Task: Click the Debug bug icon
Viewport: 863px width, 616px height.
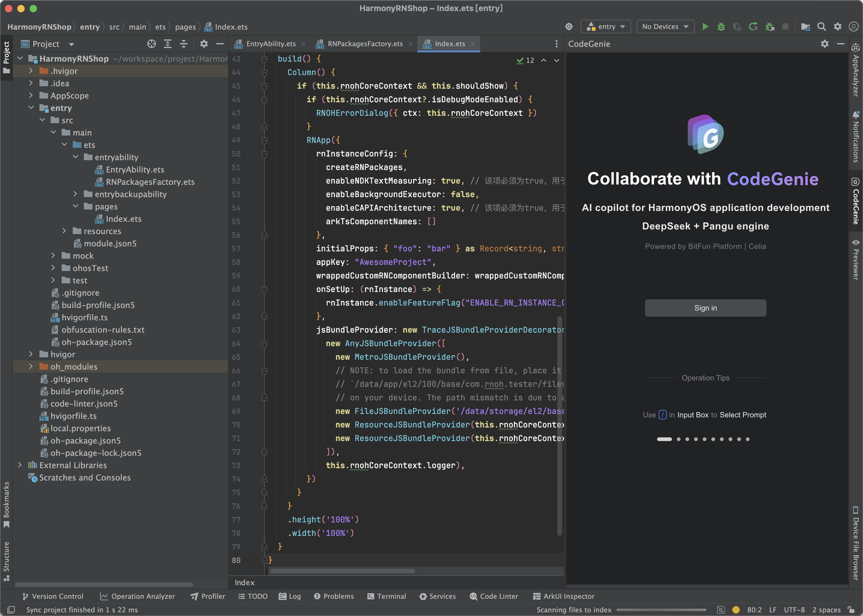Action: 721,26
